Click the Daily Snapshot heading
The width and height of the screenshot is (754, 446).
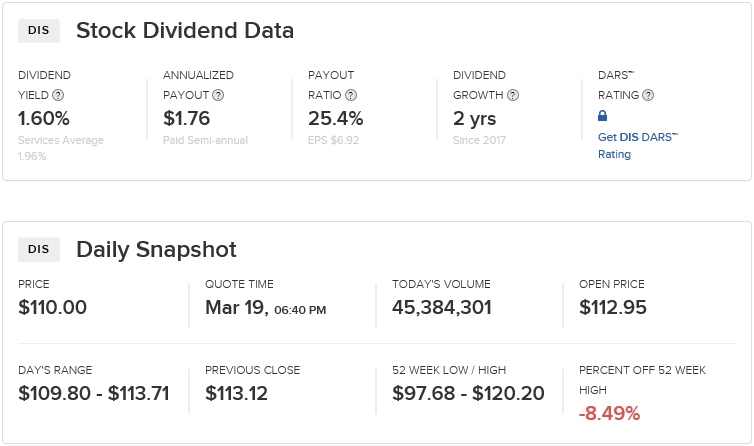point(156,250)
